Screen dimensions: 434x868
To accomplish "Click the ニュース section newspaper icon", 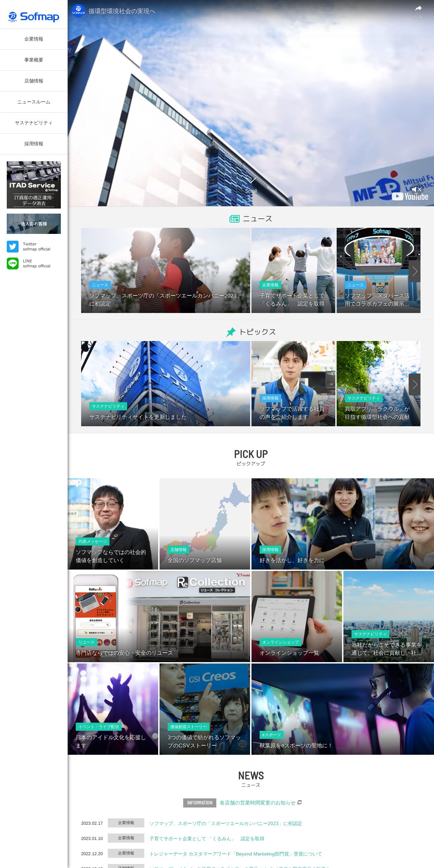I will pyautogui.click(x=235, y=219).
